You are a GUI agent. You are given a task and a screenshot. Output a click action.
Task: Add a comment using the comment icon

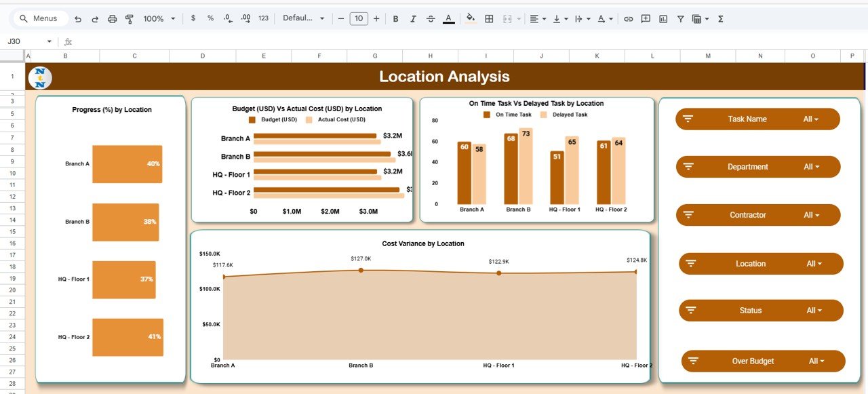point(646,19)
